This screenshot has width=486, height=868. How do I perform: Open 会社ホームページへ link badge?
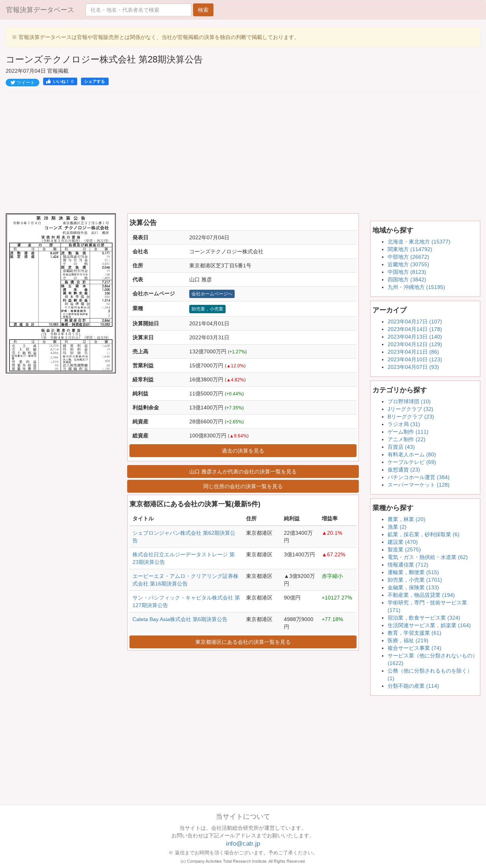click(212, 294)
